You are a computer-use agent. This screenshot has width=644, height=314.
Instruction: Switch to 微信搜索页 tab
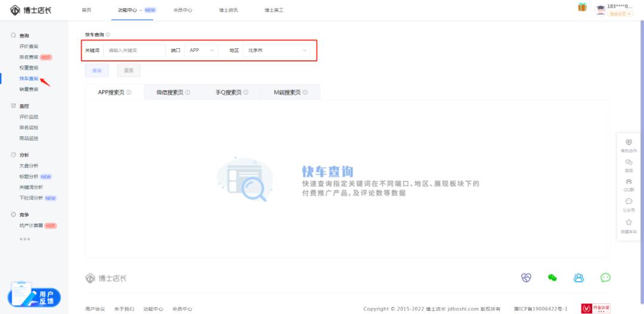pyautogui.click(x=173, y=92)
